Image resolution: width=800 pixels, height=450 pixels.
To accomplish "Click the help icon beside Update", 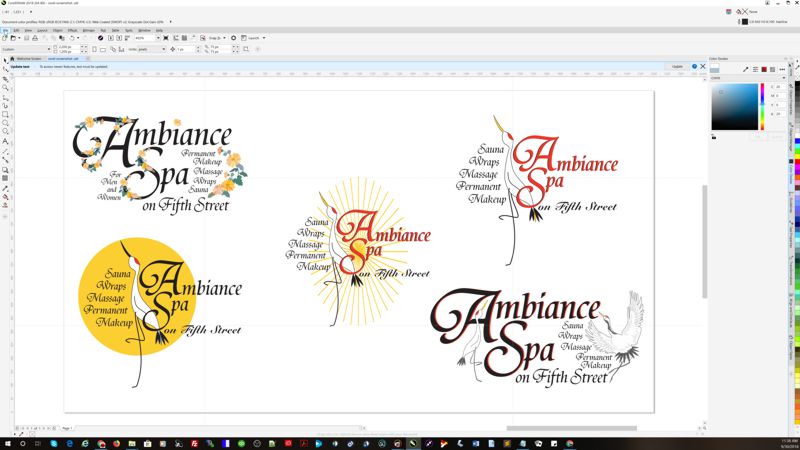I will pos(694,66).
